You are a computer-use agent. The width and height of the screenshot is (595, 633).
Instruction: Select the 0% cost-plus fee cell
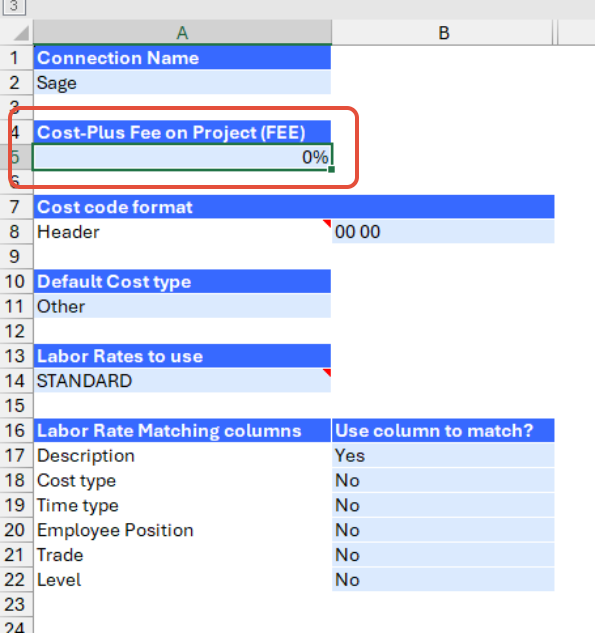click(x=182, y=157)
